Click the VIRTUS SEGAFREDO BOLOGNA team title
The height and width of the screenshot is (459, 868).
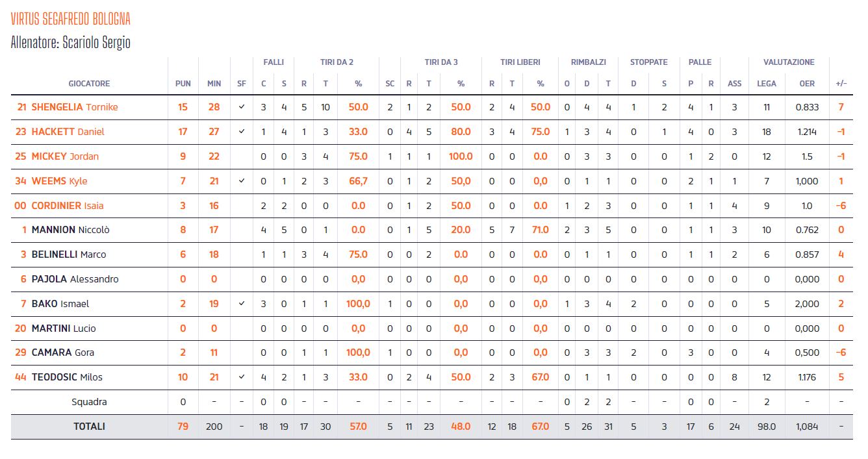(x=71, y=18)
